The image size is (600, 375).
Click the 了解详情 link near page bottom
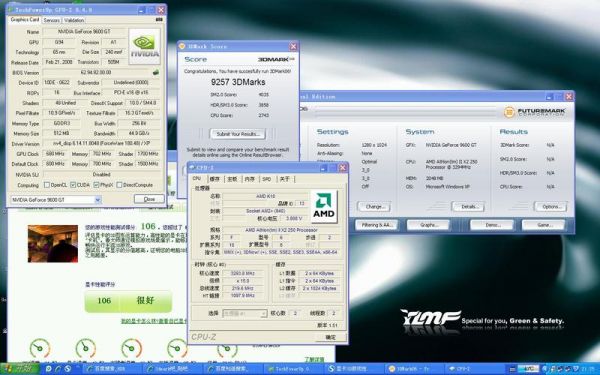314,359
